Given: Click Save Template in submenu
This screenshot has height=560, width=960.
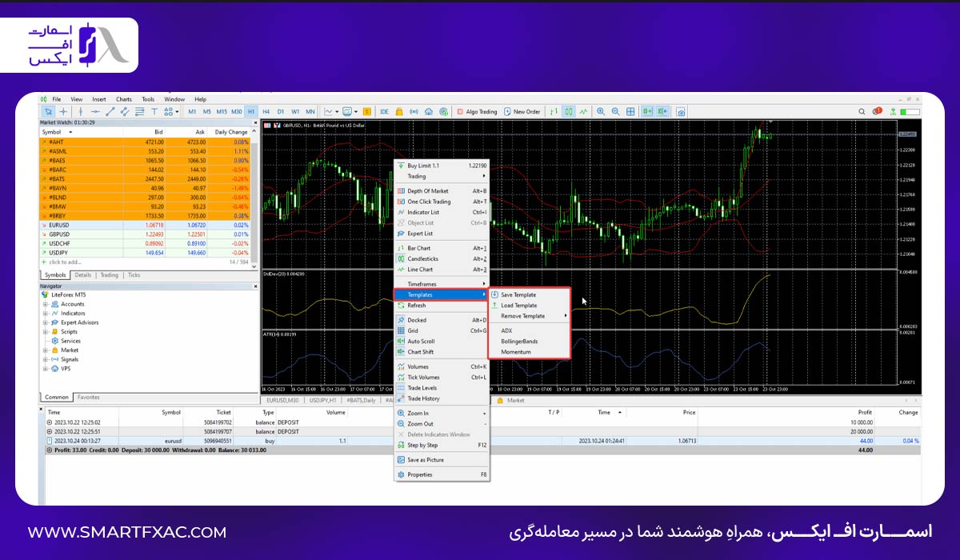Looking at the screenshot, I should coord(530,294).
